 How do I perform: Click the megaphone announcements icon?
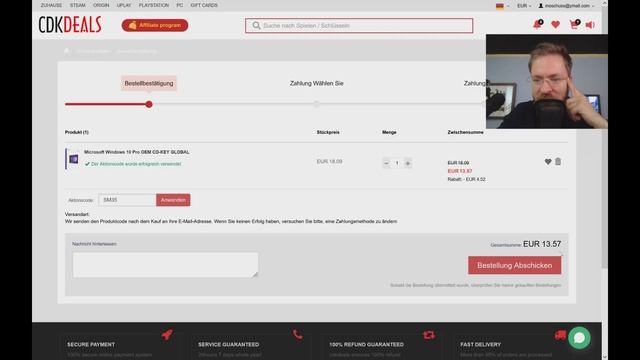pyautogui.click(x=590, y=25)
